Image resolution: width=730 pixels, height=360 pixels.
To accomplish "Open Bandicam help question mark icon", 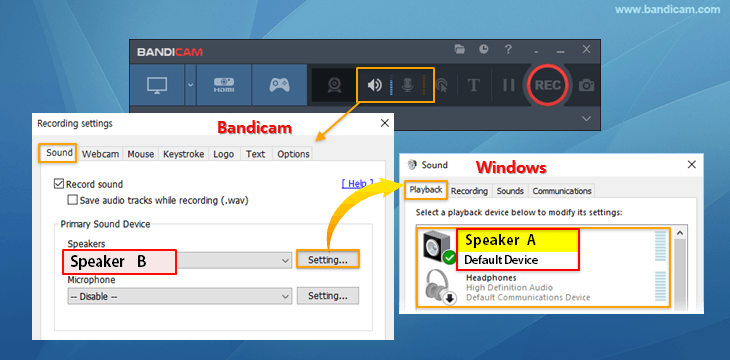I will 508,49.
